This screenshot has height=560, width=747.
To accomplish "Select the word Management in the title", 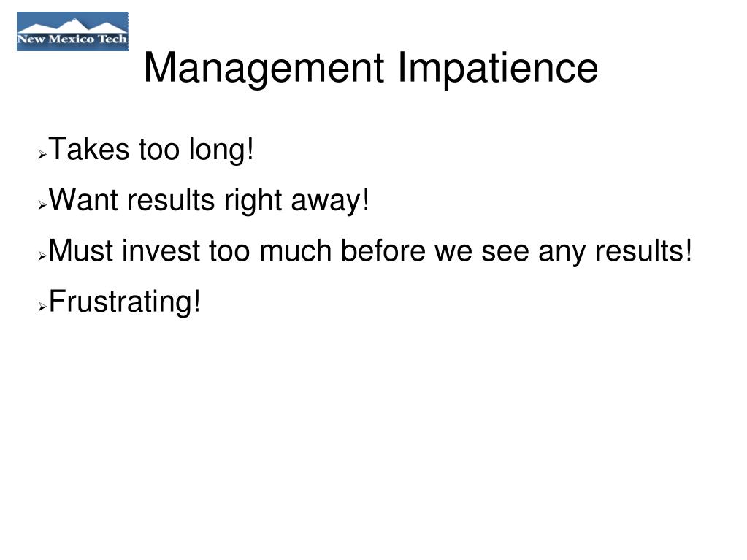I will tap(264, 69).
